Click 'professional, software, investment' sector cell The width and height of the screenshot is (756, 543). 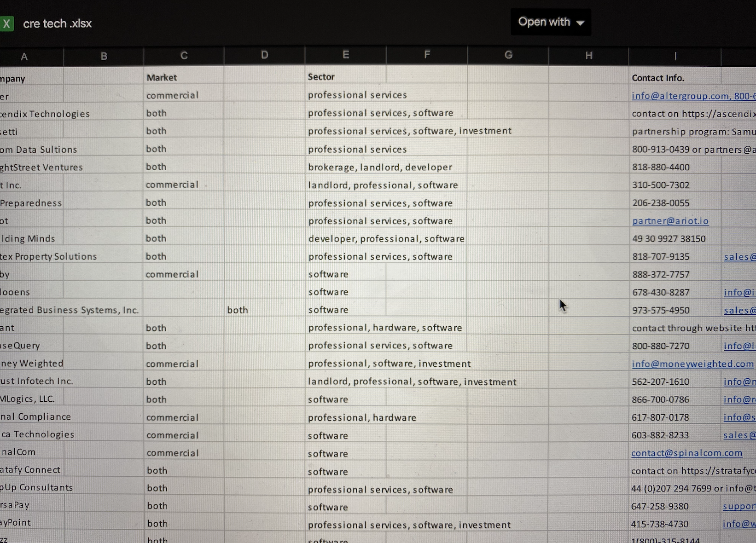coord(390,364)
